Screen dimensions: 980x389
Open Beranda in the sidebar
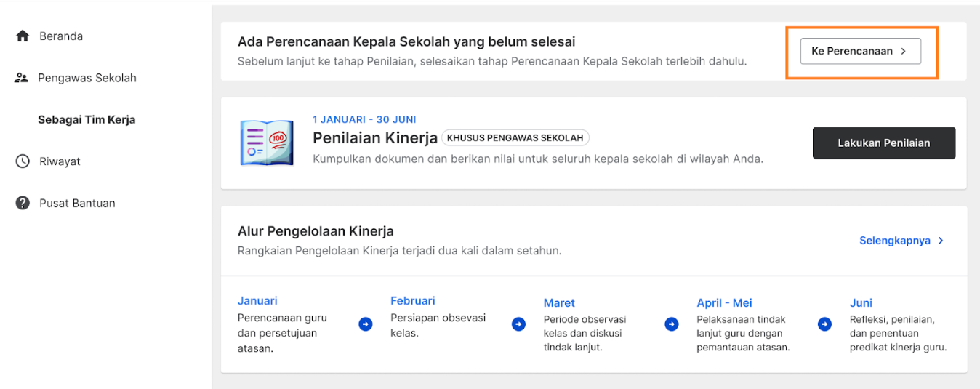click(61, 36)
